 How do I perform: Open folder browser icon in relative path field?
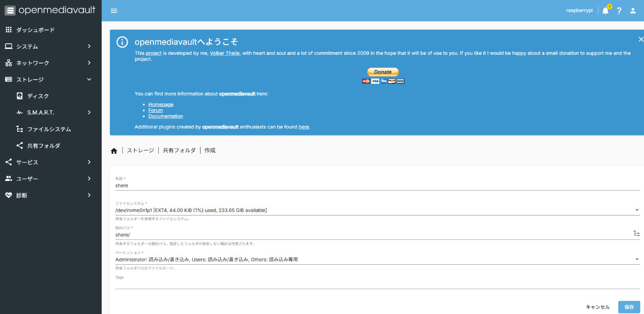coord(636,234)
